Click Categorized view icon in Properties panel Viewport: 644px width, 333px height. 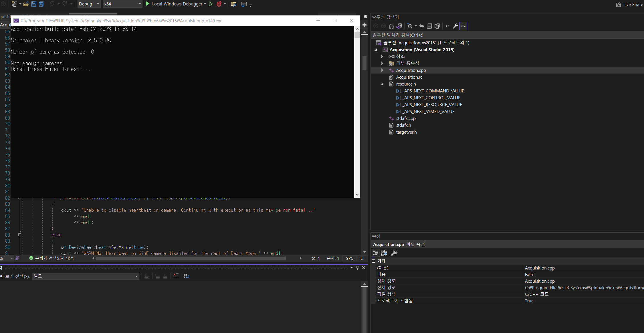point(376,253)
